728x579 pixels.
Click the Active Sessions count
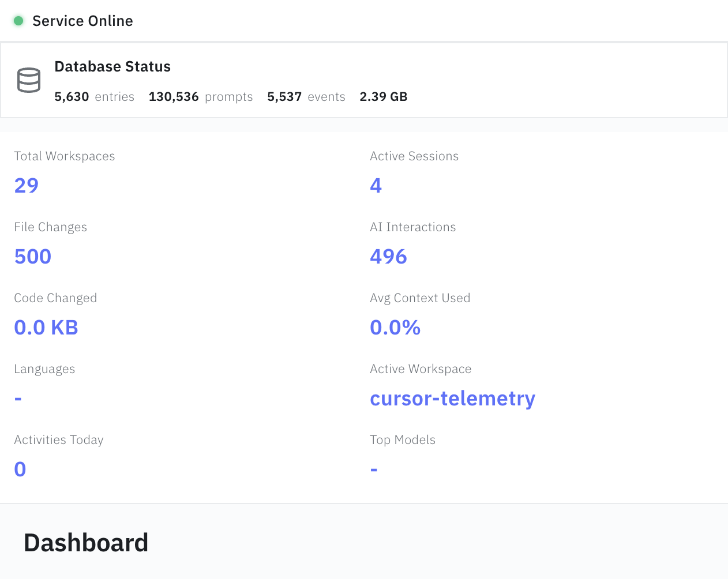[376, 185]
